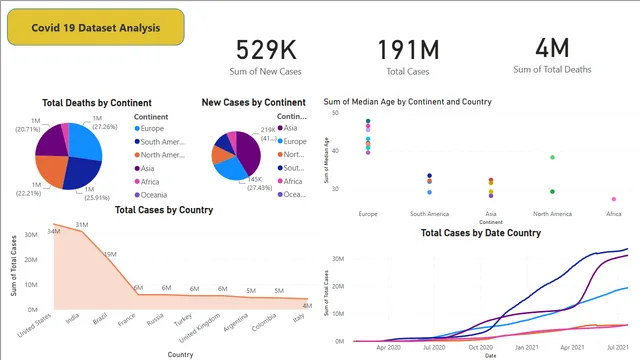Click the India axis label
The image size is (640, 360).
pos(72,318)
